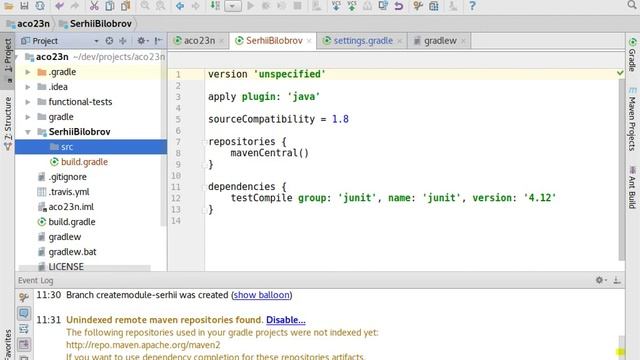
Task: Open the Maven Projects side panel
Action: (632, 119)
